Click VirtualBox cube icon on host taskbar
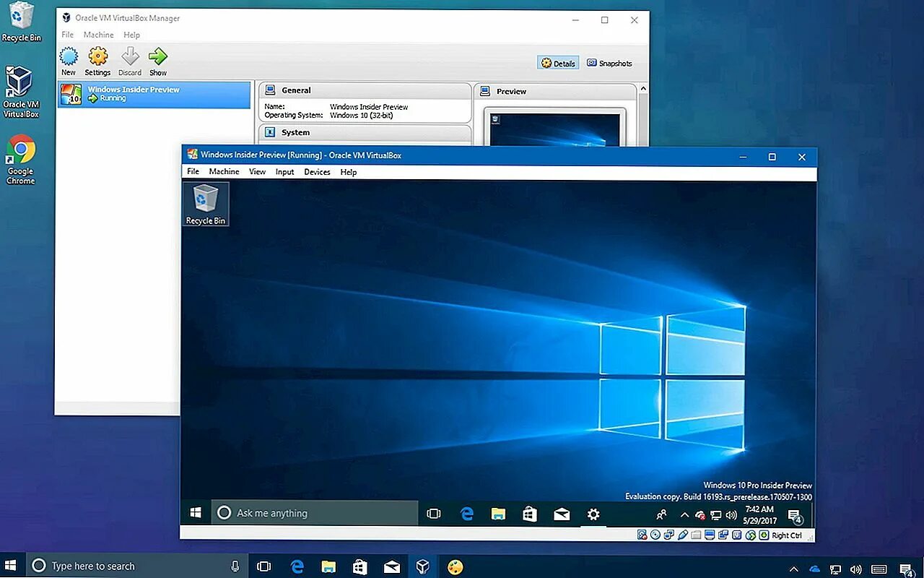The width and height of the screenshot is (924, 578). (x=423, y=566)
